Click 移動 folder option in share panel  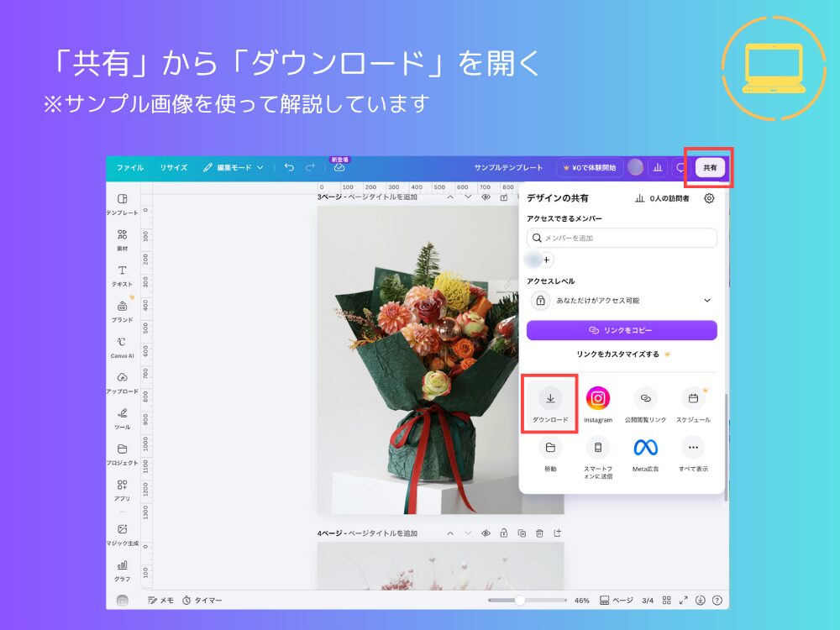point(550,454)
